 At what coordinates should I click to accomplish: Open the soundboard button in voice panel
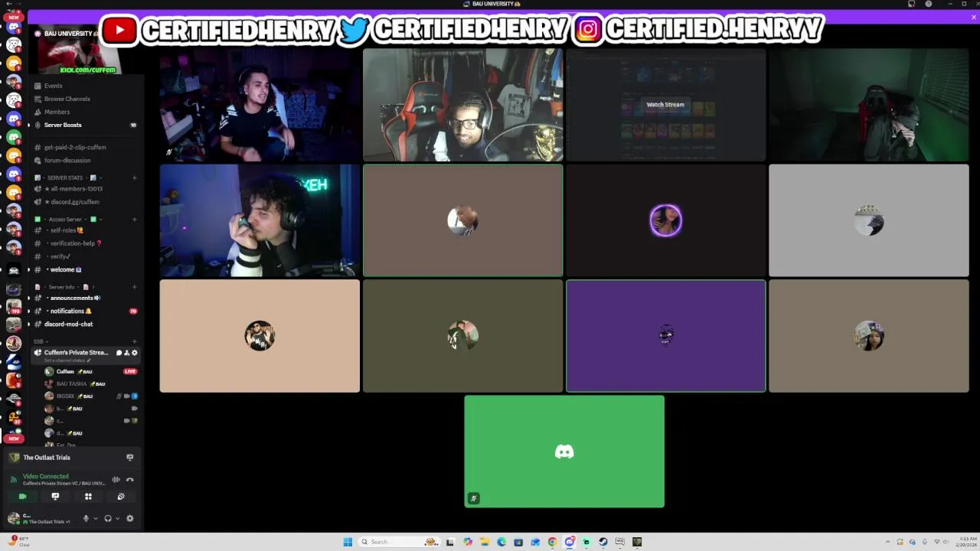click(121, 497)
